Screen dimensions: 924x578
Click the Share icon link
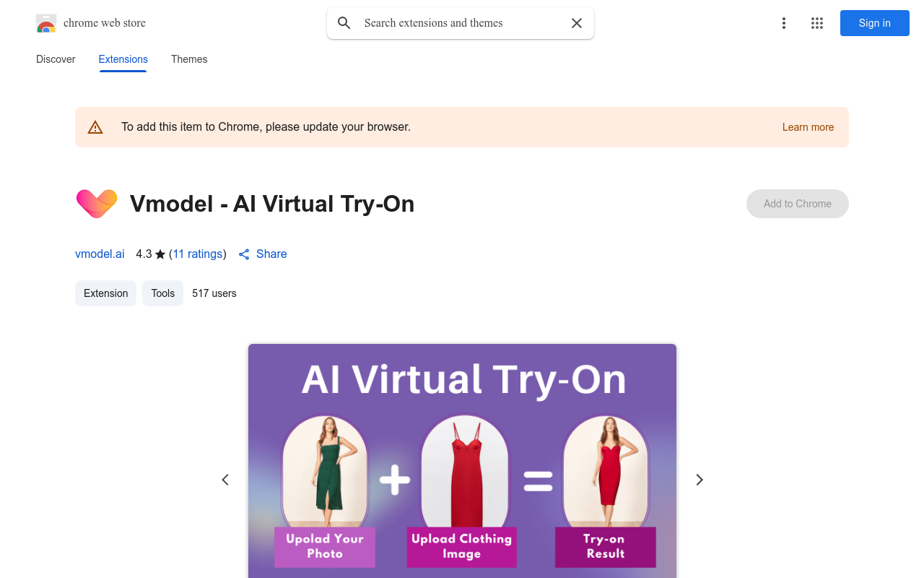point(263,254)
